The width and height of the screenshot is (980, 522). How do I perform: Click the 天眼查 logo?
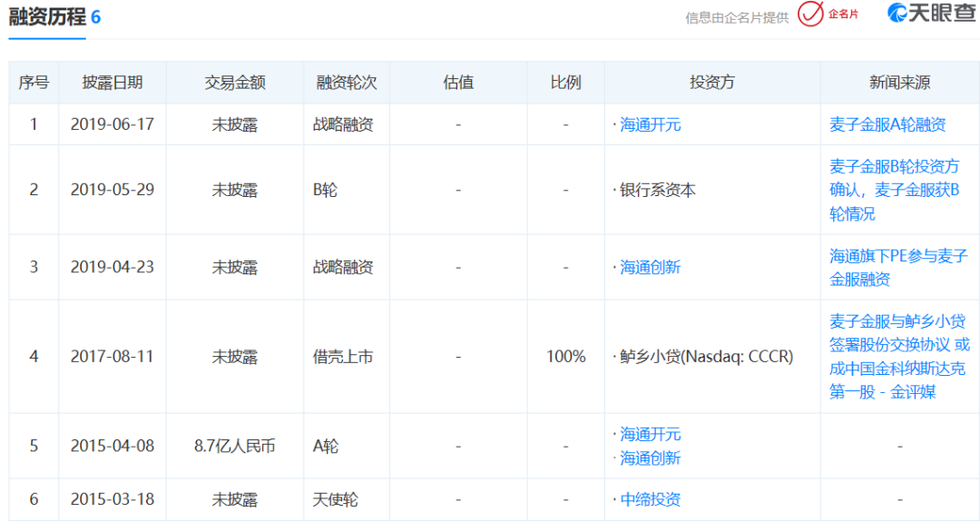pos(931,13)
